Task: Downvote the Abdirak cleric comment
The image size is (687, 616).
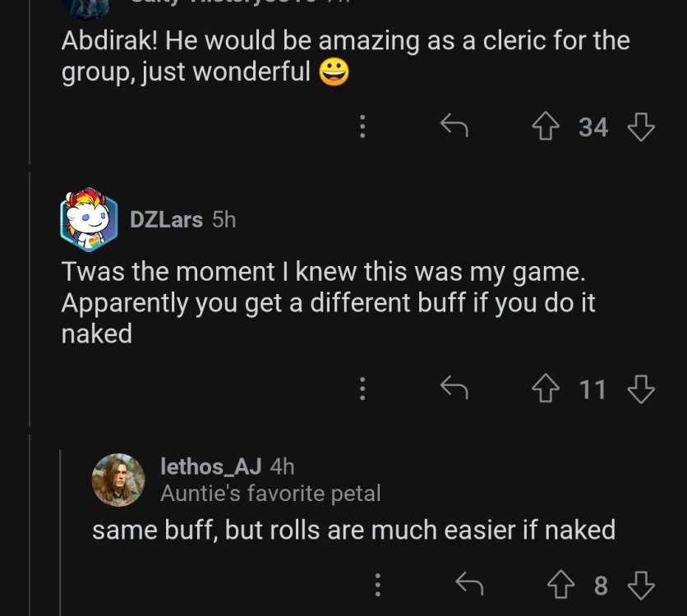Action: 640,126
